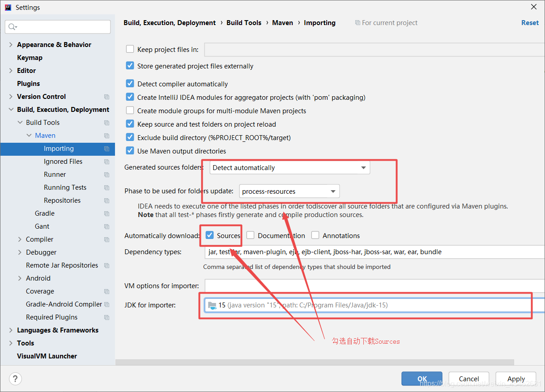Viewport: 545px width, 392px height.
Task: Click the Dependency types text field
Action: [x=375, y=252]
